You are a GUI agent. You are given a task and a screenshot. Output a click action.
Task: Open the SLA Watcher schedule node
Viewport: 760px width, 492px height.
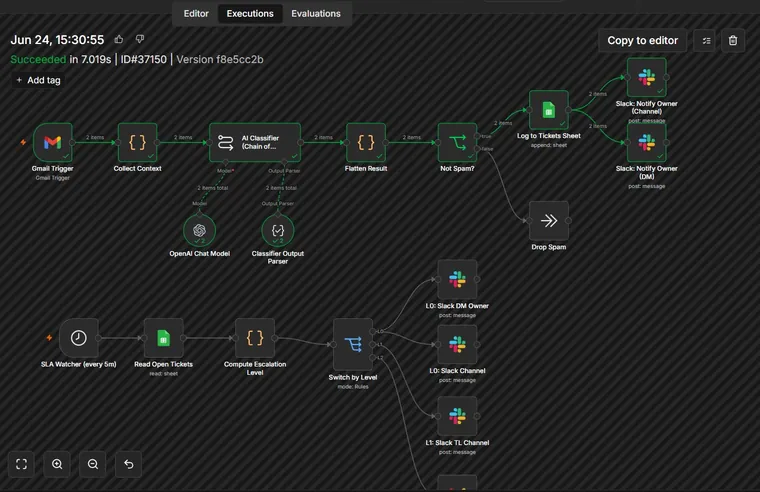click(79, 338)
